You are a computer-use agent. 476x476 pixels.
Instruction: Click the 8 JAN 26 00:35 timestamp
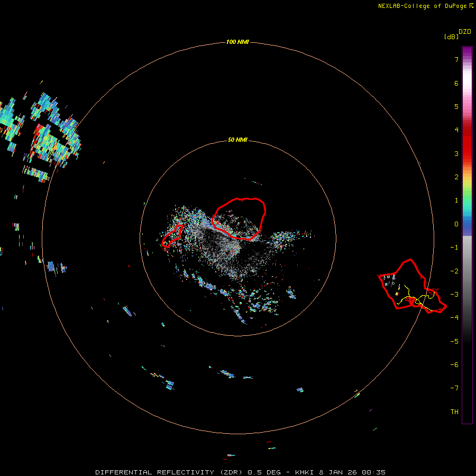tap(352, 472)
